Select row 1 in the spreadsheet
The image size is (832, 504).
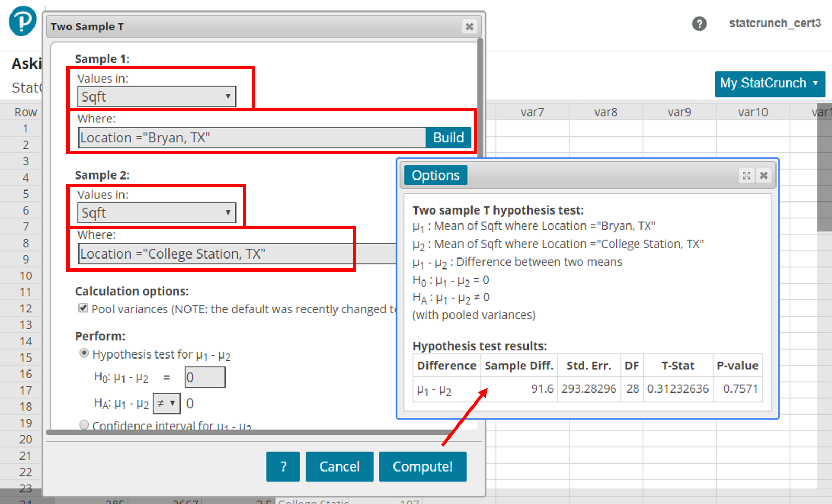click(x=25, y=128)
